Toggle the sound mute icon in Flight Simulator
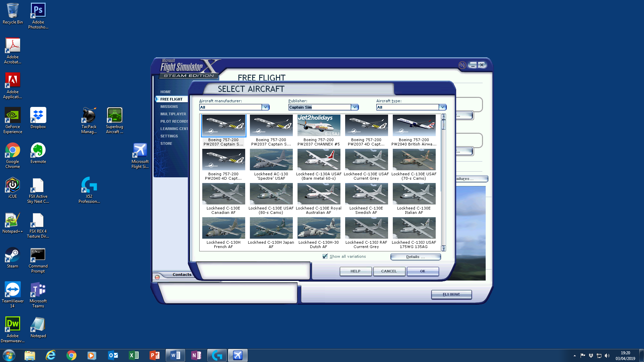The image size is (644, 362). [x=462, y=65]
